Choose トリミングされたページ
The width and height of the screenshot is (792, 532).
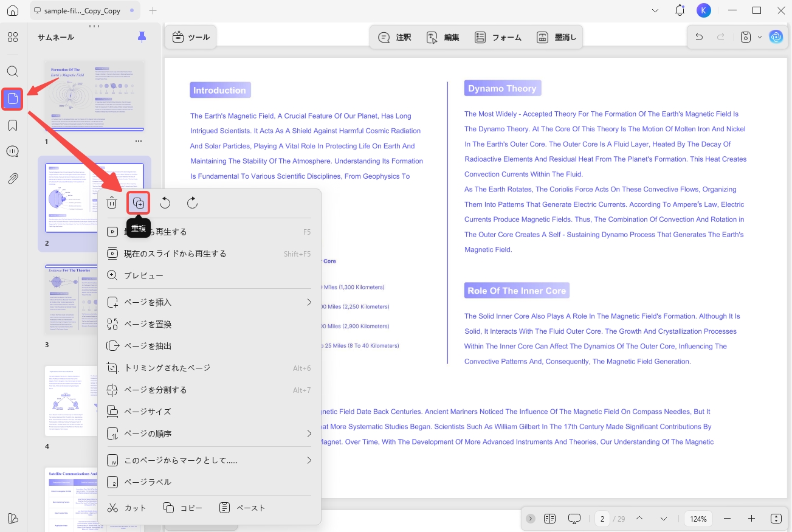(209, 368)
